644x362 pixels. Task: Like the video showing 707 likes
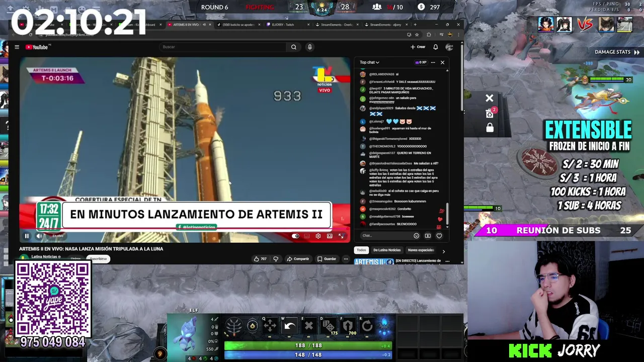click(260, 259)
